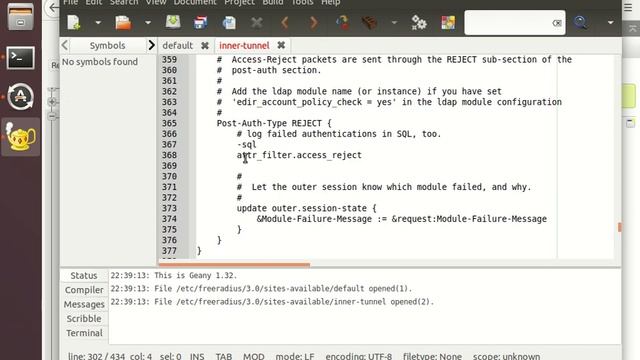The width and height of the screenshot is (640, 360).
Task: Click status message for inner-tunnel opened
Action: (272, 302)
